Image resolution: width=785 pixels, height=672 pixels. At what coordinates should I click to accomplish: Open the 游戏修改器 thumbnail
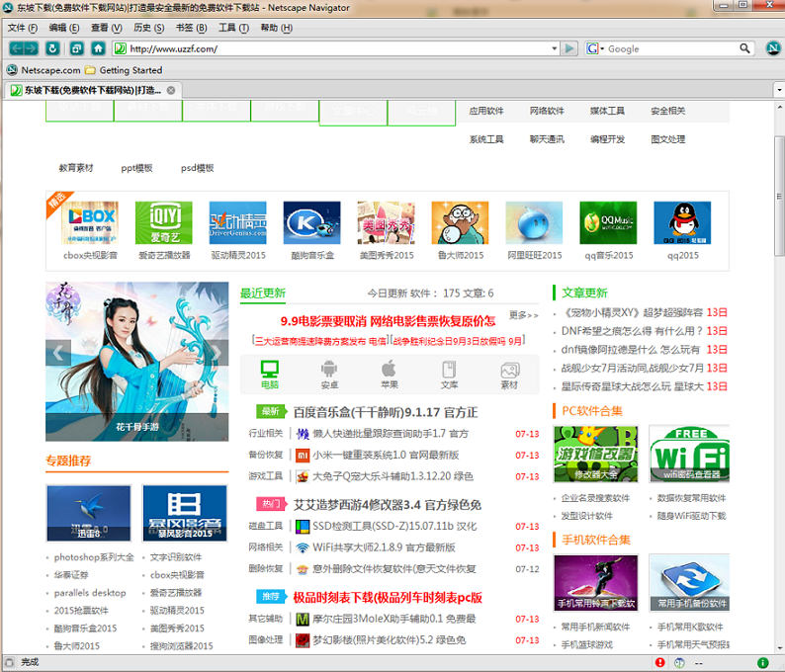(596, 454)
